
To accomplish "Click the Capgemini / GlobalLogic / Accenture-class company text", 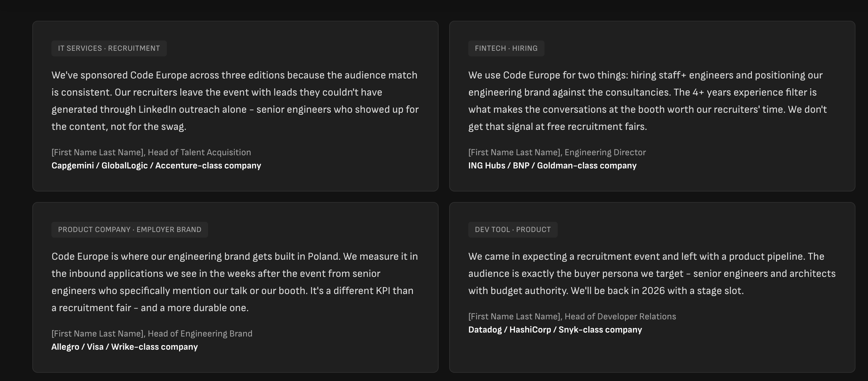I will [x=156, y=165].
